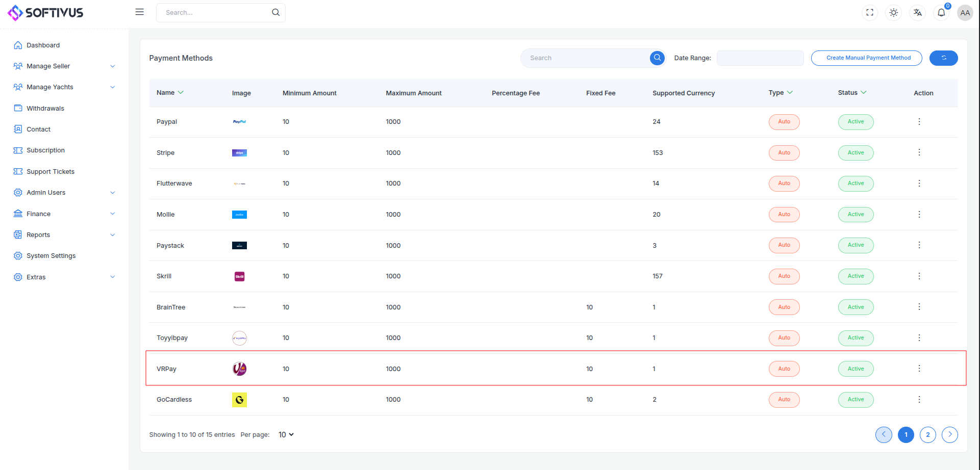The height and width of the screenshot is (470, 980).
Task: Click the blue refresh button beside Create Manual
Action: pos(943,58)
